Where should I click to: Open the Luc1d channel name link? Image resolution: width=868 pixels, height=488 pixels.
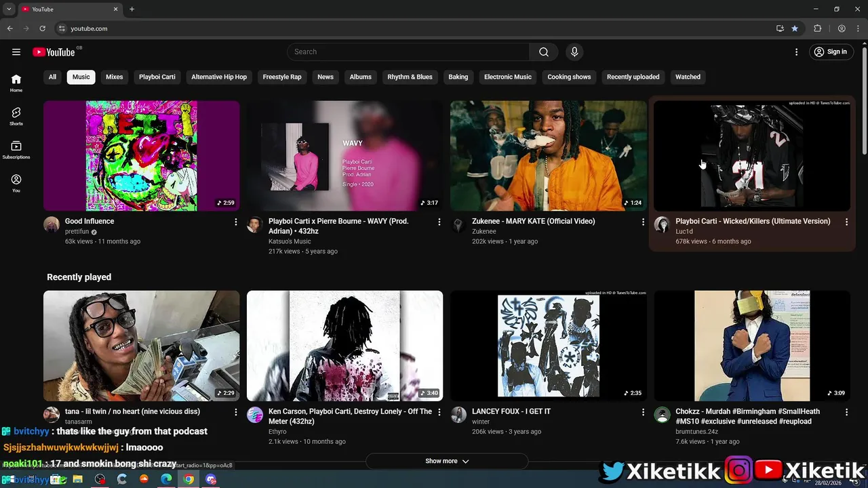(684, 232)
